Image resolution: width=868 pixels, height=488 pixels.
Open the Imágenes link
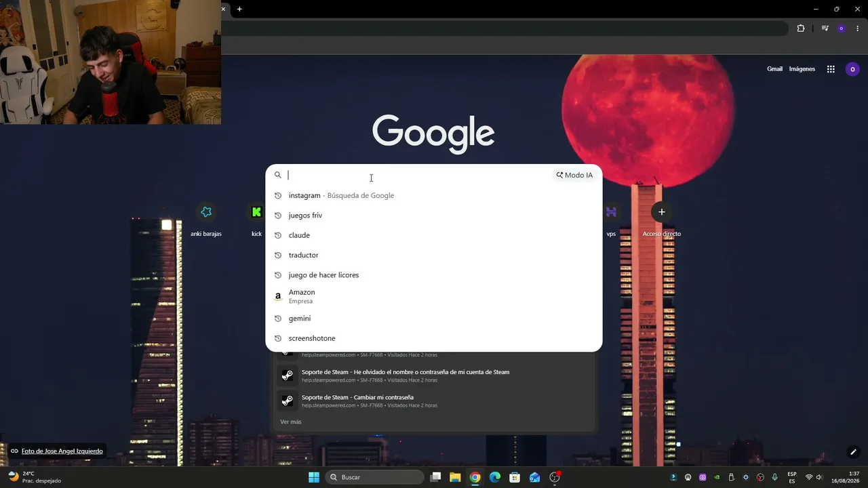802,69
